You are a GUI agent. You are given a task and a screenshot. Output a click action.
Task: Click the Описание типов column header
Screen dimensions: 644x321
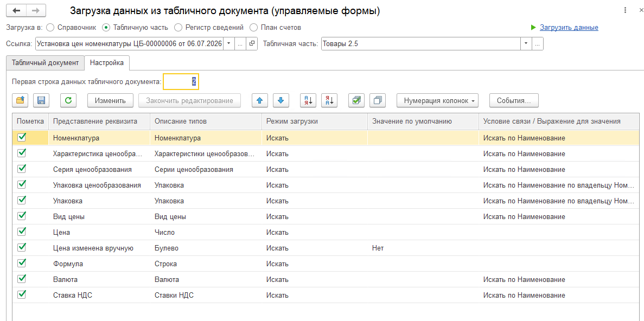(206, 121)
